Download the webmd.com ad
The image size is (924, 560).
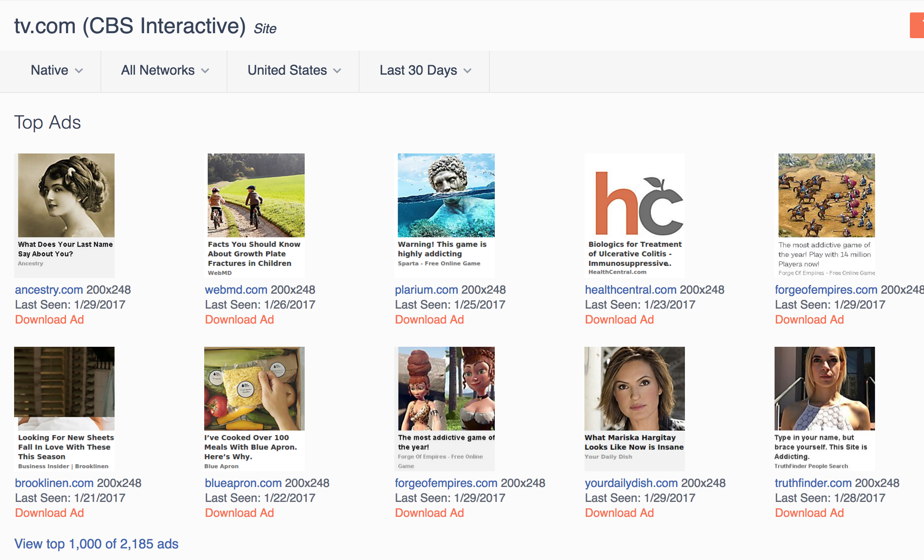240,319
